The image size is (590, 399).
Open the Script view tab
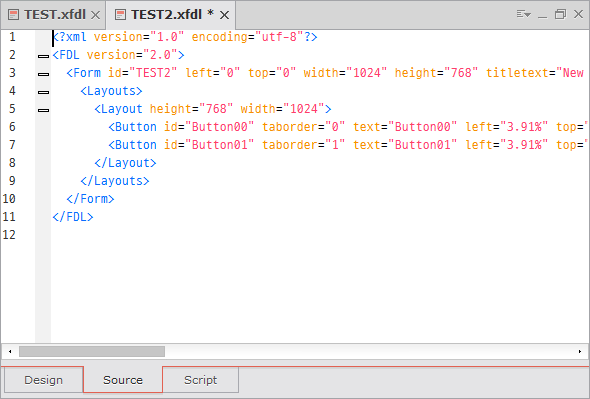[201, 380]
